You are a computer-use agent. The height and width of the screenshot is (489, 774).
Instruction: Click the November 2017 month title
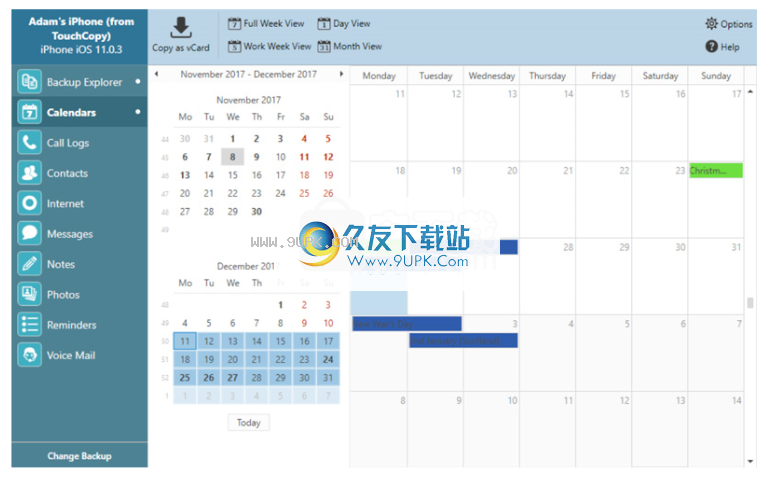click(249, 100)
